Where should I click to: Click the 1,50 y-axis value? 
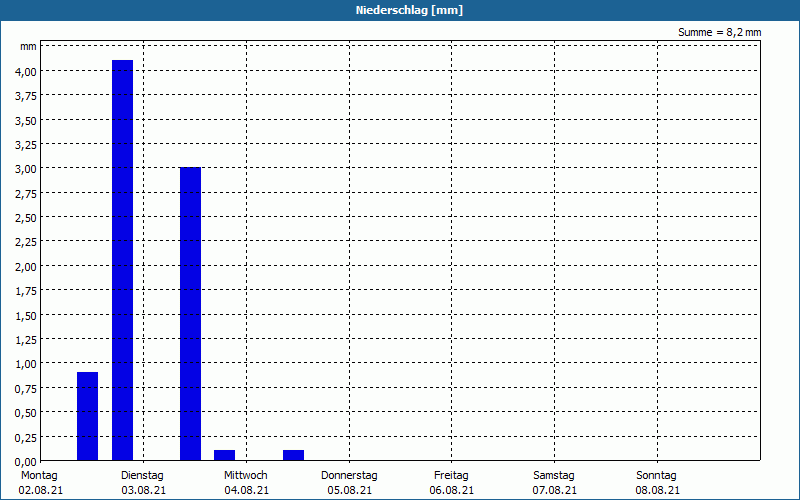[26, 316]
